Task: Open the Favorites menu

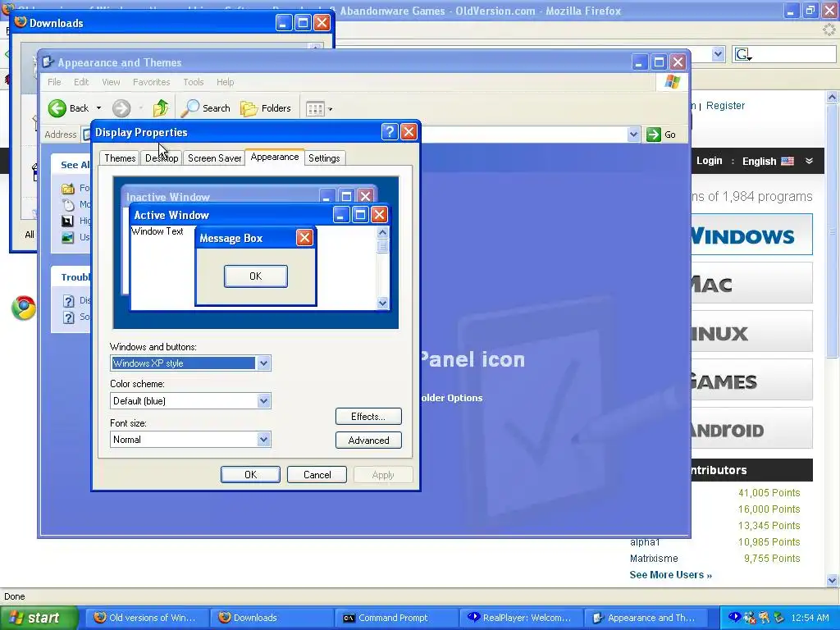Action: click(x=151, y=82)
